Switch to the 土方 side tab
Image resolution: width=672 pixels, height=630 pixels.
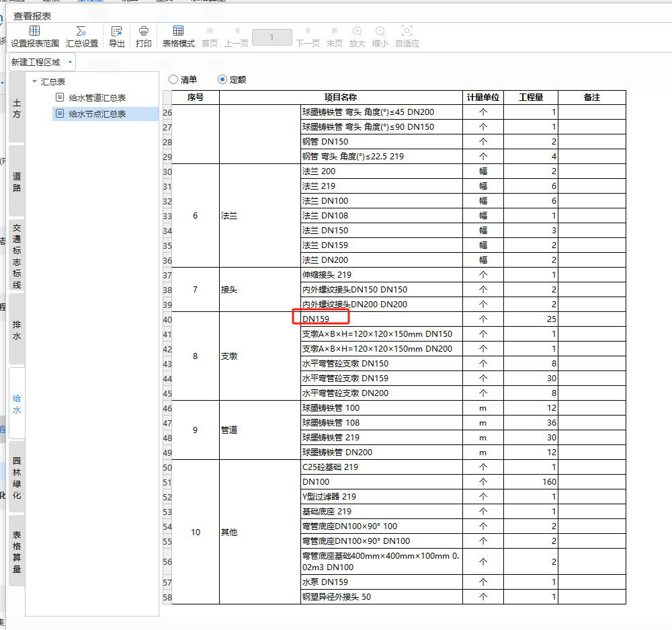17,108
